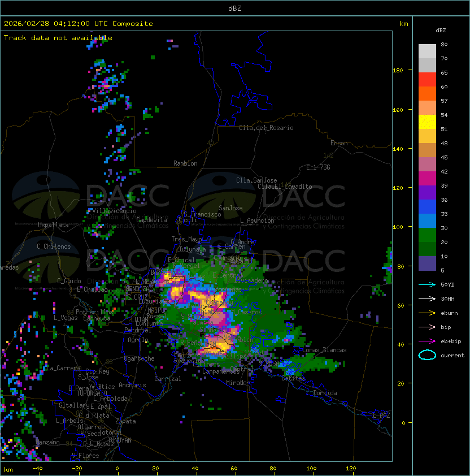Click the 'TUPUNGATO' map label

tap(92, 393)
